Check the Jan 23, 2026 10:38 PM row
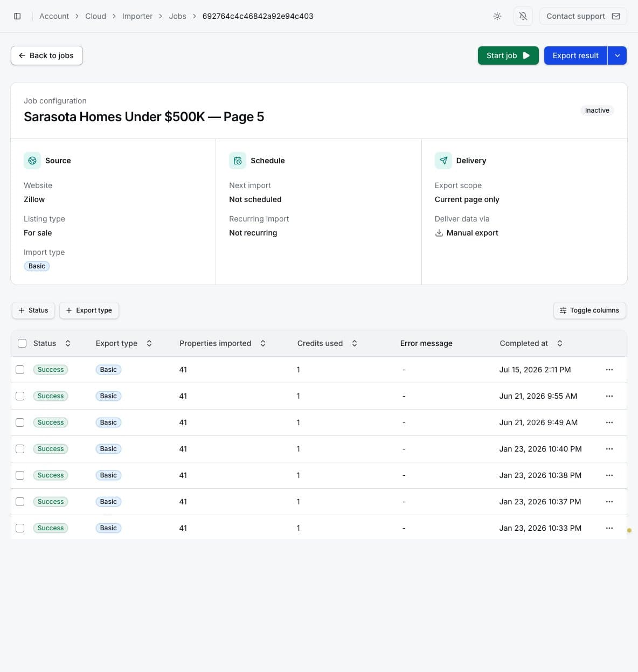 coord(20,475)
